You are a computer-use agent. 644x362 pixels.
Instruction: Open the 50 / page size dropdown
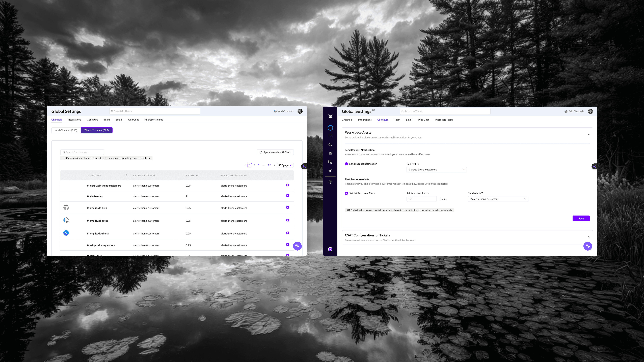[x=285, y=165]
